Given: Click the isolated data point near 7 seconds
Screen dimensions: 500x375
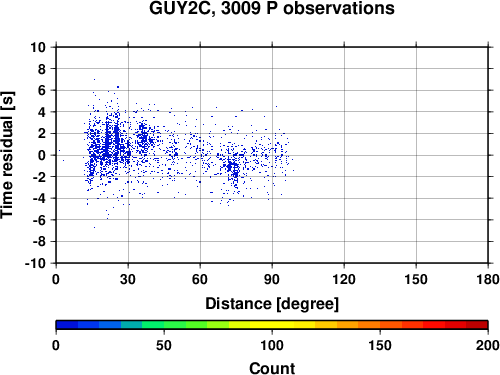Looking at the screenshot, I should [94, 79].
